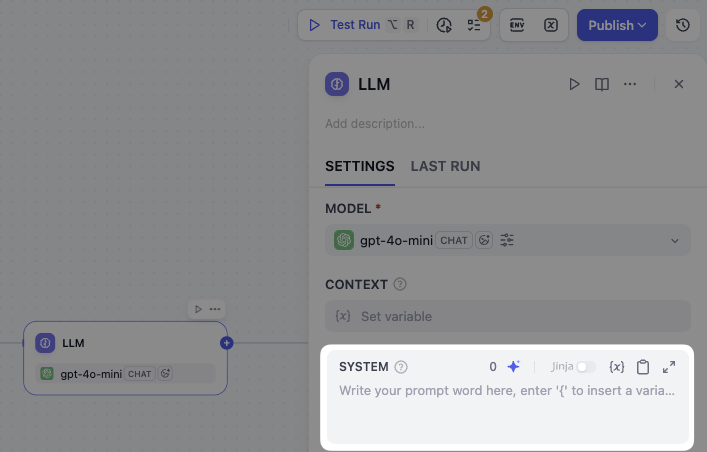Close the LLM settings panel
The width and height of the screenshot is (707, 452).
coord(679,84)
